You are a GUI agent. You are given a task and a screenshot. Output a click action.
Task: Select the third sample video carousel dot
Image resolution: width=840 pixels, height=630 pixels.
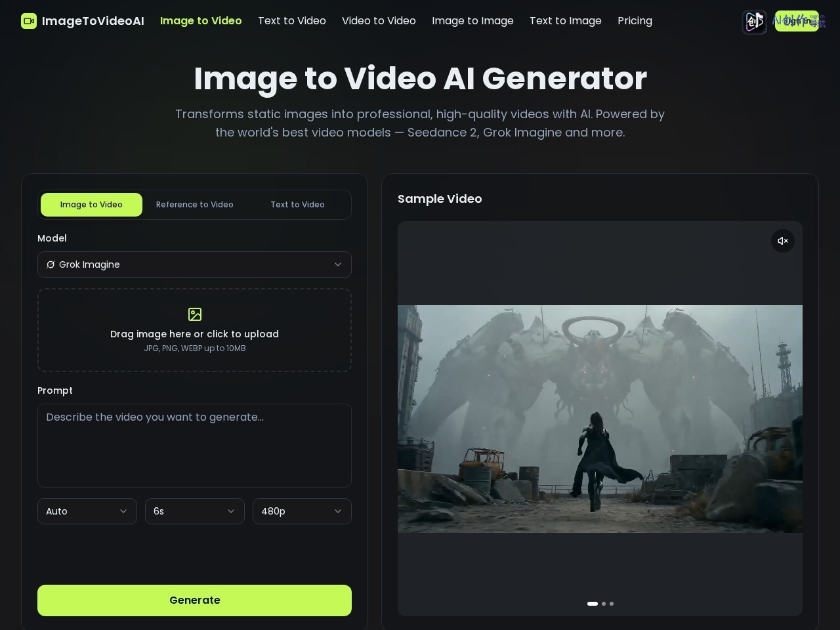[x=612, y=604]
